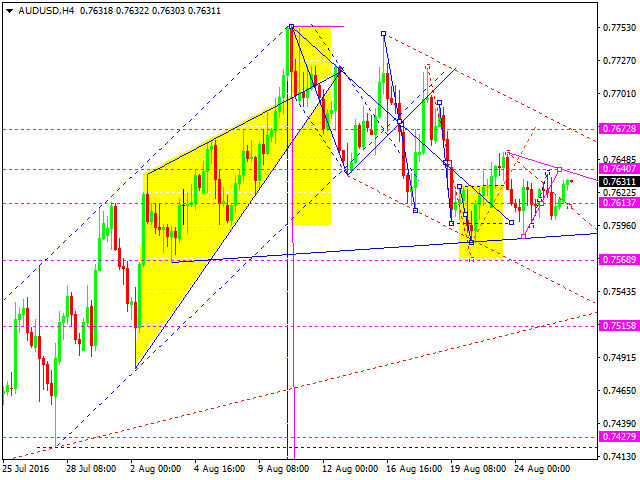Click the 0.75960 price scale value
Viewport: 640px width, 480px height.
pyautogui.click(x=620, y=226)
